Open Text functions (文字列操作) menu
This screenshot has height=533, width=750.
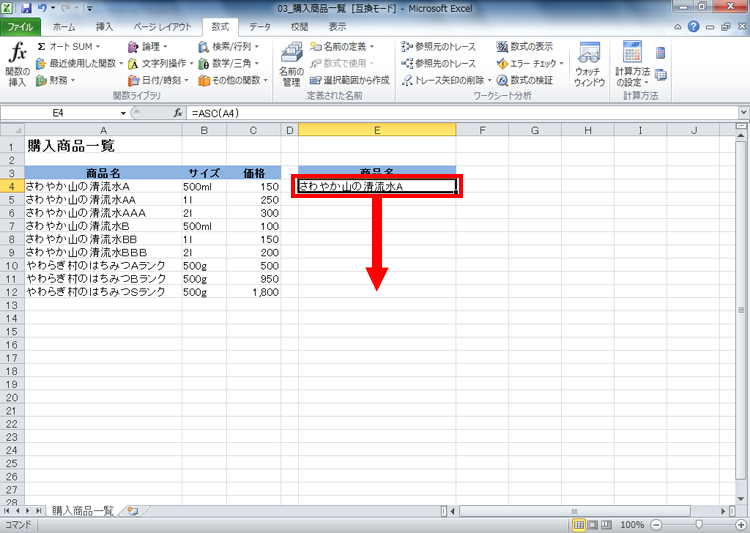[x=160, y=63]
